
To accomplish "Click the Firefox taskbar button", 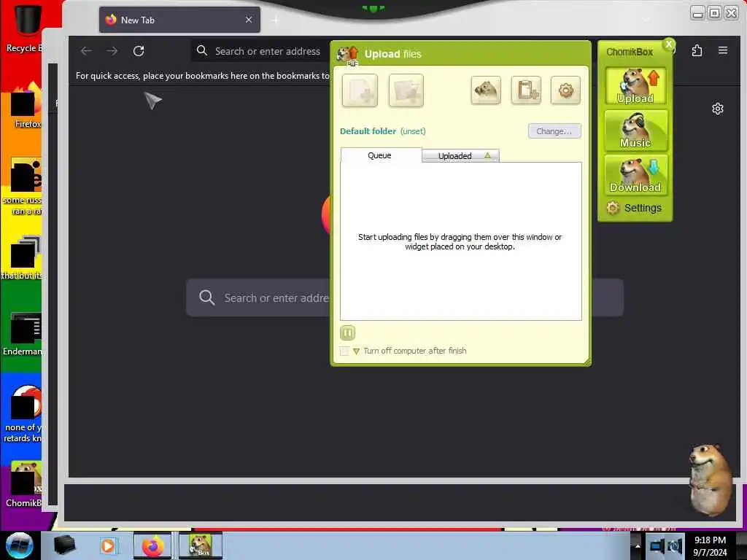I will (x=152, y=545).
